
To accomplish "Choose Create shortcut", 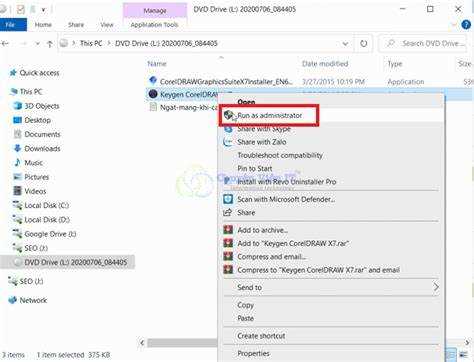I will pos(261,336).
